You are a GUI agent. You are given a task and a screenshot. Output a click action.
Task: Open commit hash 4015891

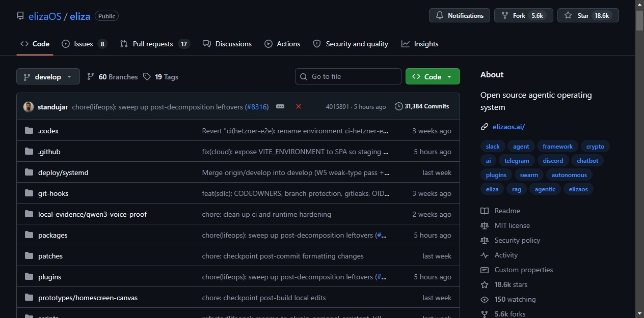pyautogui.click(x=337, y=107)
